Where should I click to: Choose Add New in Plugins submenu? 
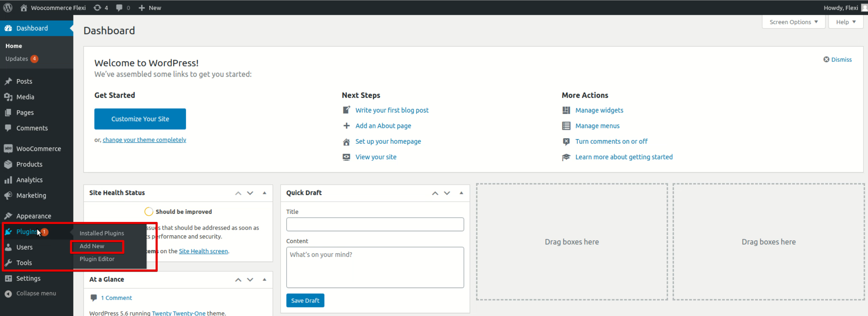click(92, 246)
